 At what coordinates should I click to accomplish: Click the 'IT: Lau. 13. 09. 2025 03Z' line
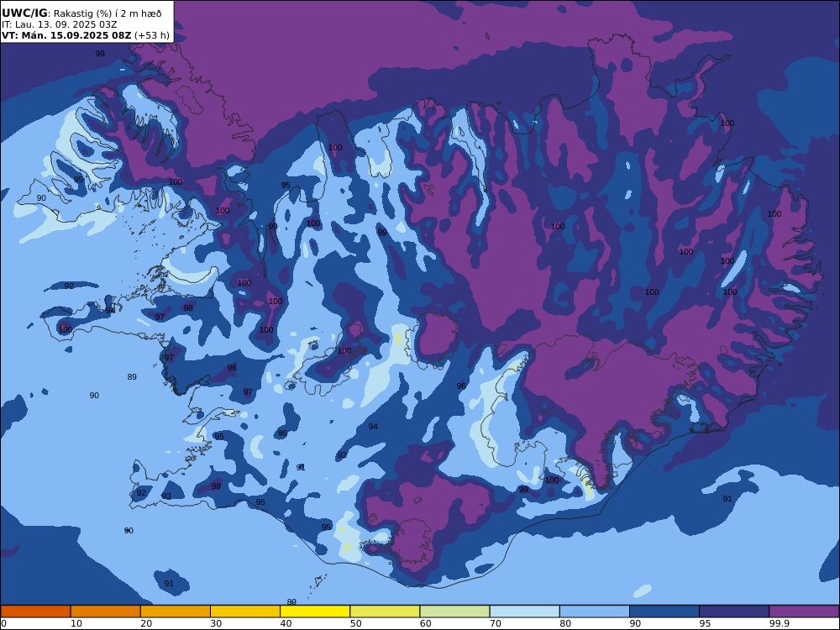59,24
